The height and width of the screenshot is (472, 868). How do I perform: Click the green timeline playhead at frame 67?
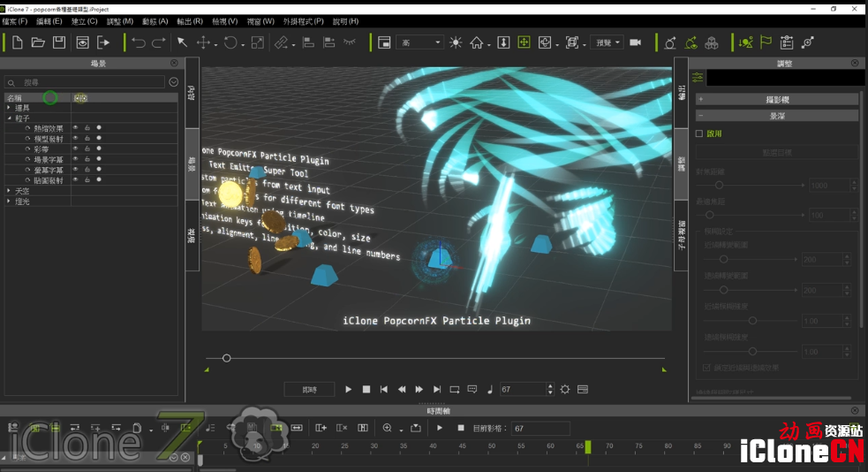tap(588, 446)
